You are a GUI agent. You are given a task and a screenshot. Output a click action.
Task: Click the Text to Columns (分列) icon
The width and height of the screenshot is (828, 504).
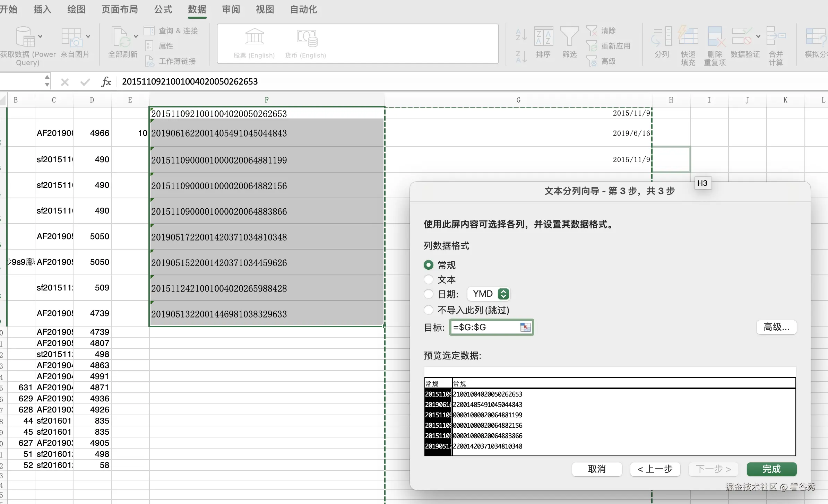[x=662, y=37]
